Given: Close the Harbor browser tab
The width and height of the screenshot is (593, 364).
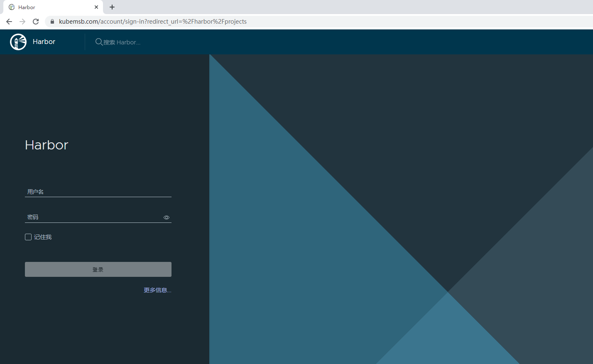Looking at the screenshot, I should [x=96, y=7].
